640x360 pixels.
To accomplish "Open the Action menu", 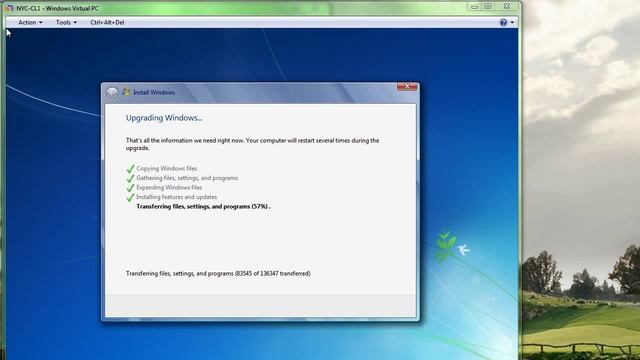I will (30, 22).
